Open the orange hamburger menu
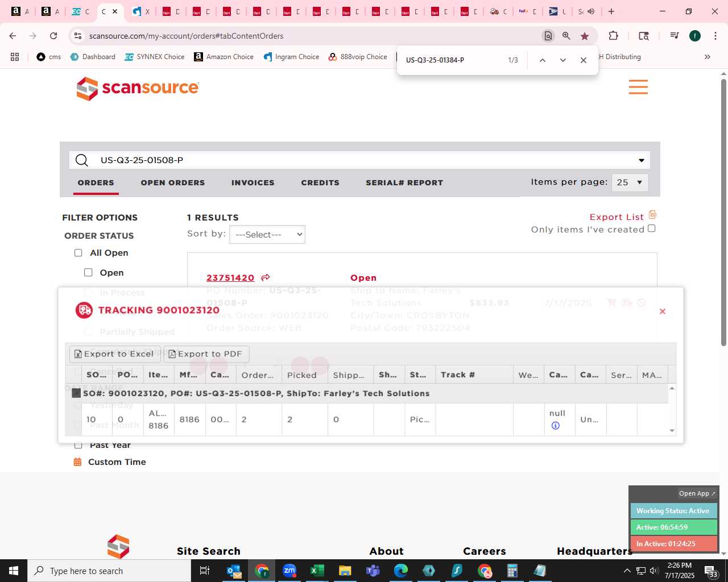728x582 pixels. (638, 87)
